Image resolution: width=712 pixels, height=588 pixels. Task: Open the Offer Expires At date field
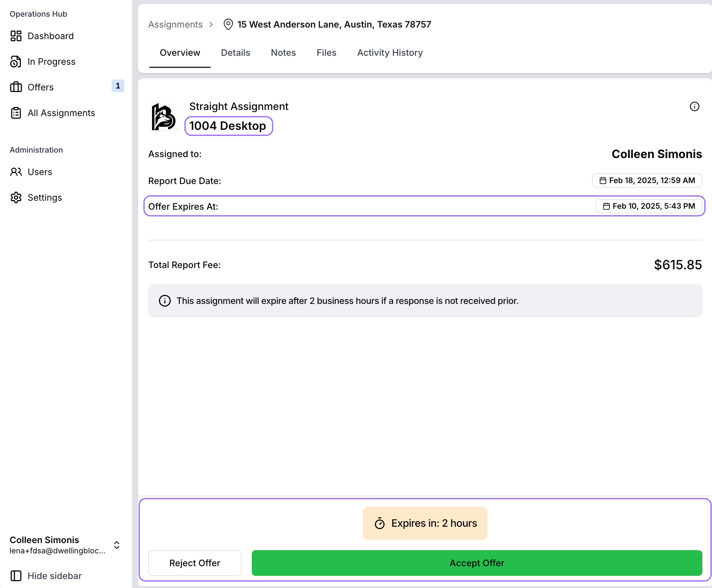648,206
